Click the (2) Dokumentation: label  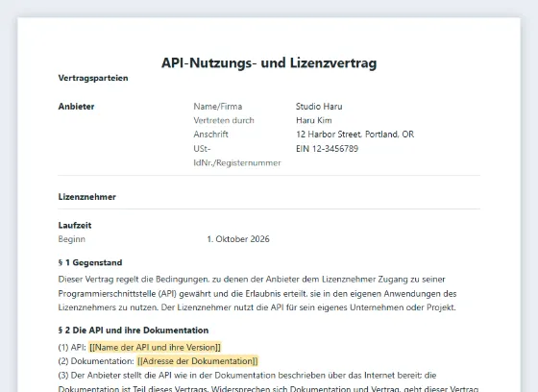point(96,361)
